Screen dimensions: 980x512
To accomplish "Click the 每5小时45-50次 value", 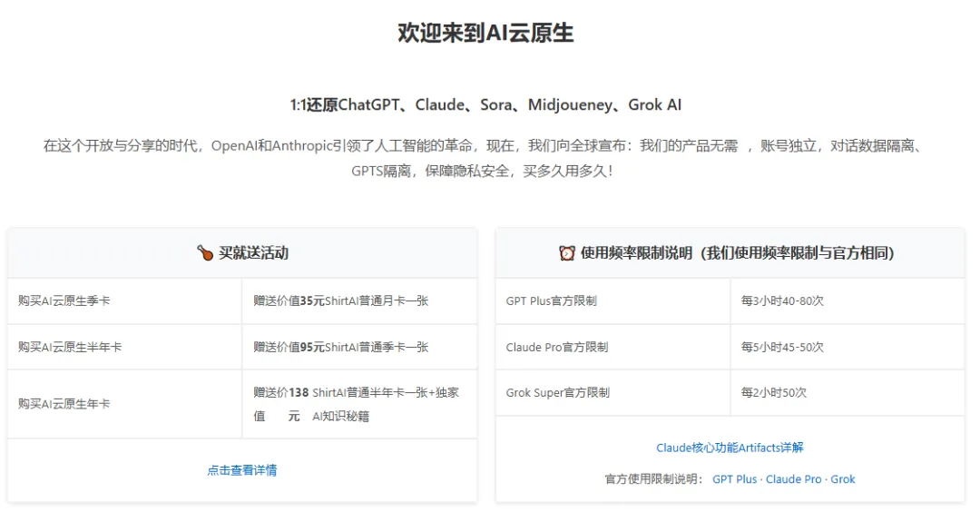I will [x=782, y=347].
